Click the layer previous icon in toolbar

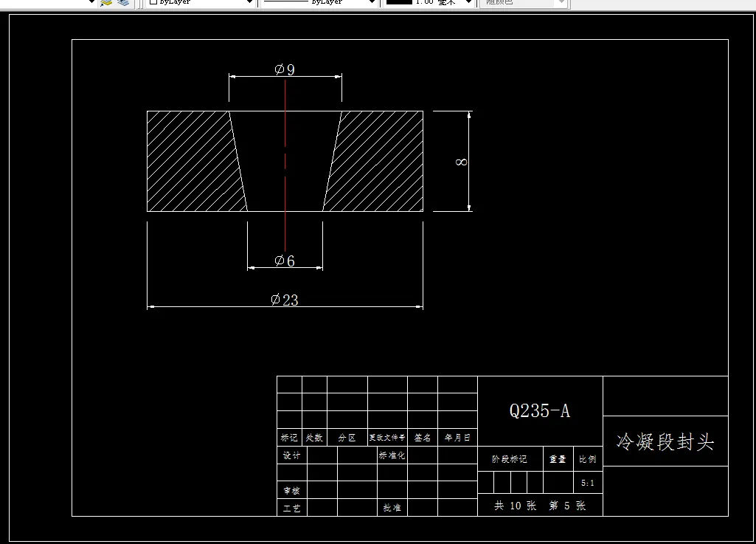(105, 3)
